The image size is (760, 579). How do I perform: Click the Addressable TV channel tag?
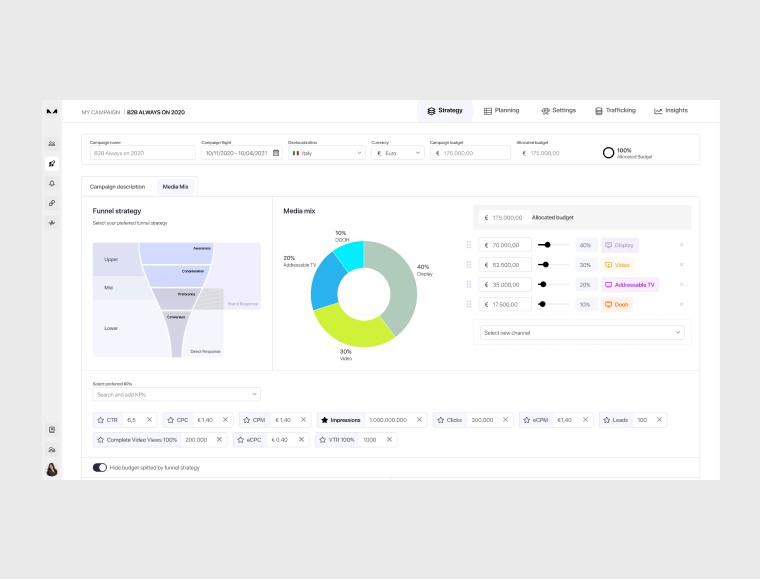pos(630,284)
